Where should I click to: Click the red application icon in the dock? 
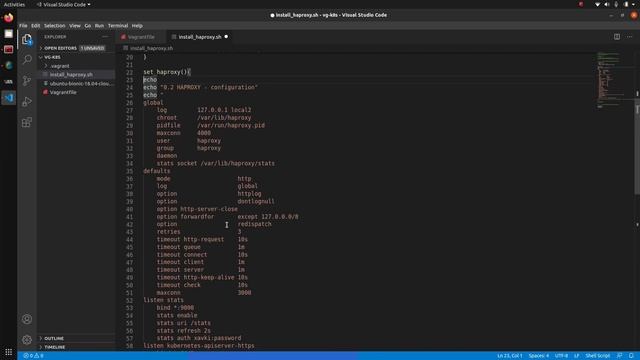pyautogui.click(x=9, y=50)
